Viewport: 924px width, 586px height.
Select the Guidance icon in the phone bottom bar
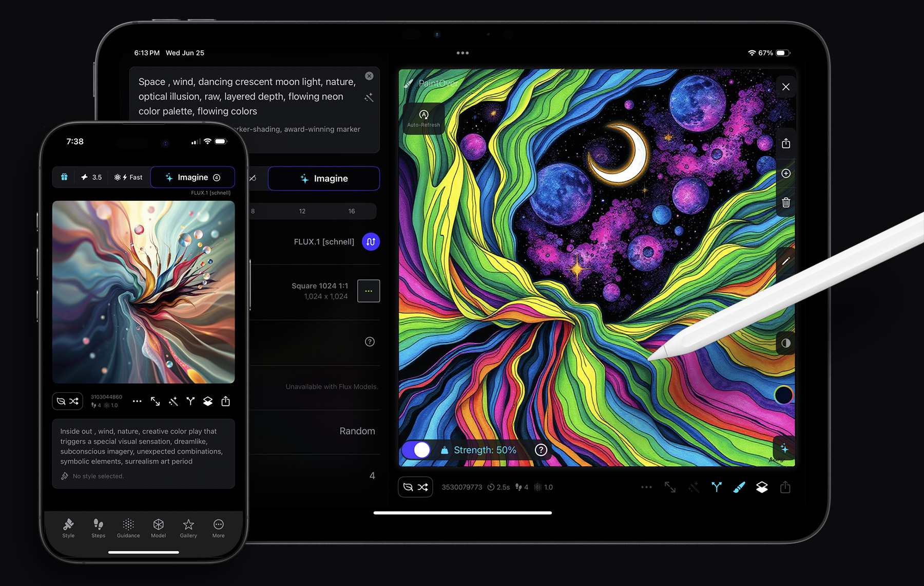(128, 529)
